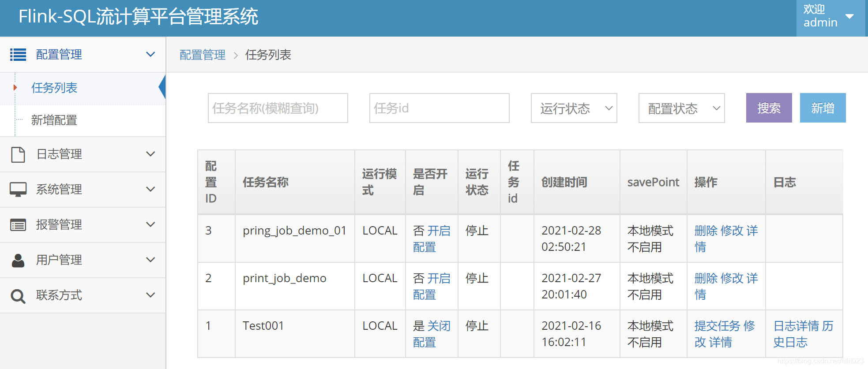This screenshot has height=369, width=868.
Task: Click the document icon beside 日志管理
Action: tap(18, 154)
